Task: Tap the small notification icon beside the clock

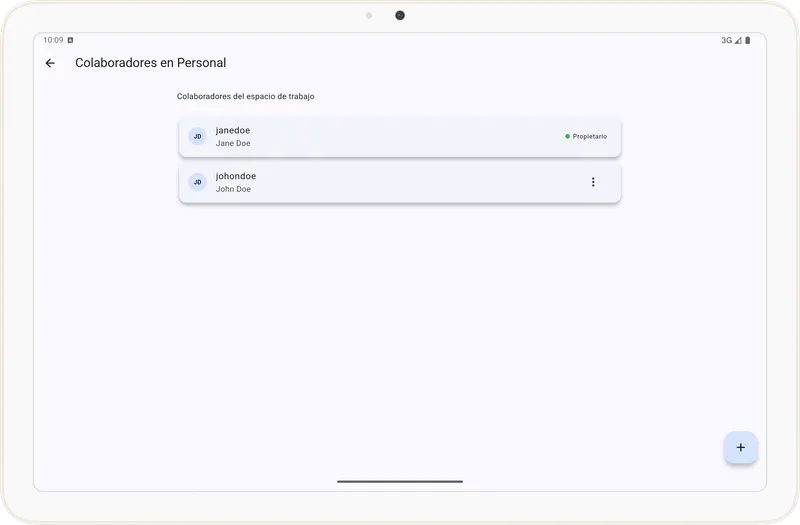Action: [70, 40]
